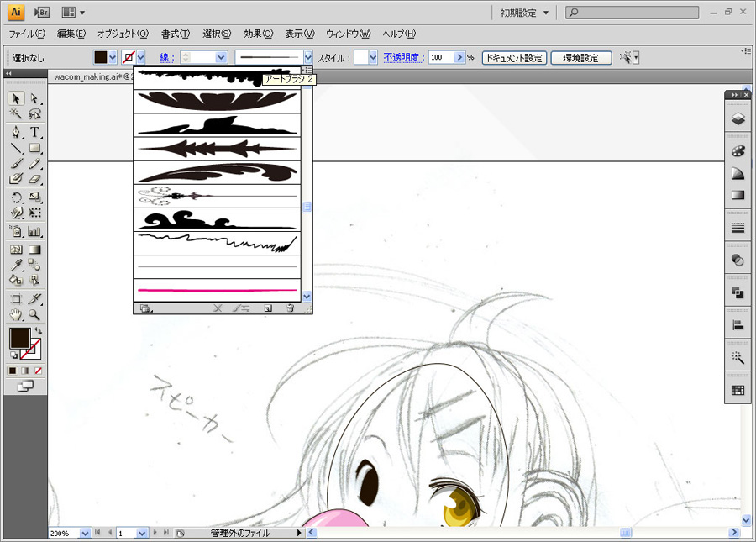
Task: Select the Column Graph tool
Action: (34, 231)
